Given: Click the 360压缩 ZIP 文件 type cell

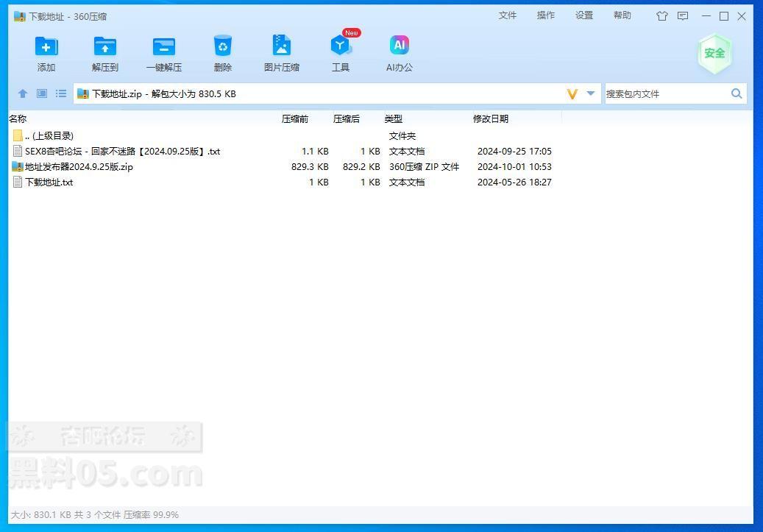Looking at the screenshot, I should click(424, 167).
